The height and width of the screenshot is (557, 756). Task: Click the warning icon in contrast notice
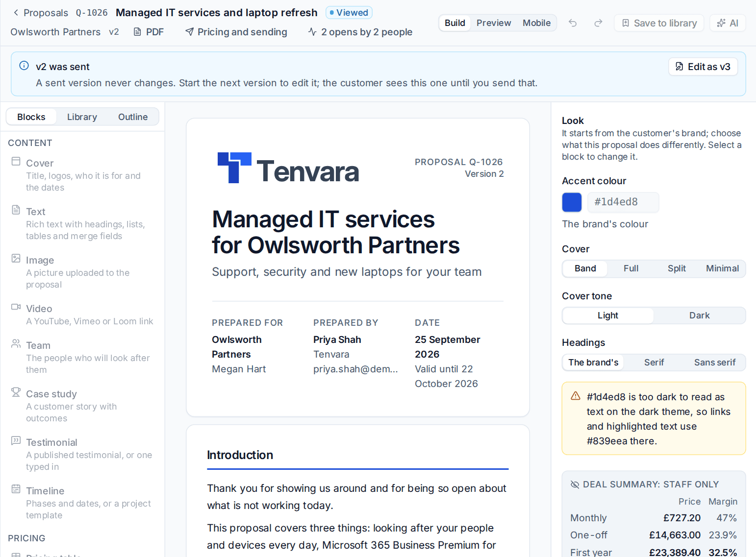tap(576, 396)
